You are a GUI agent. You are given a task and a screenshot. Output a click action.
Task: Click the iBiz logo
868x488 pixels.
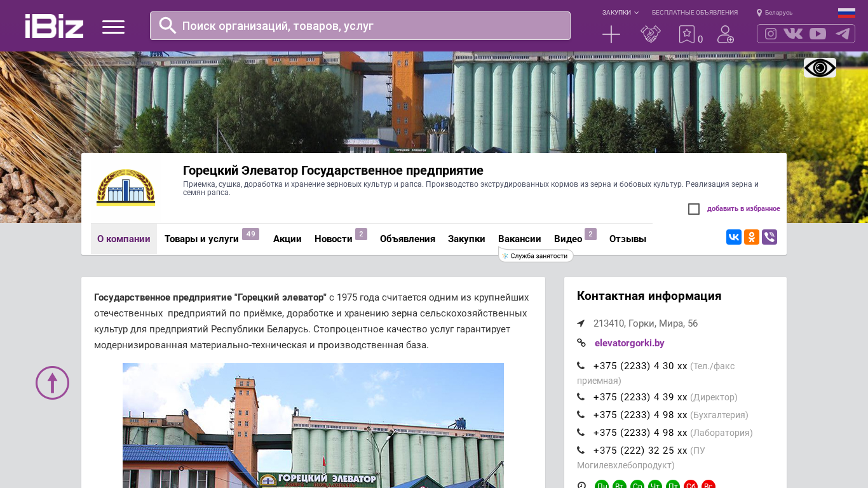(x=54, y=26)
